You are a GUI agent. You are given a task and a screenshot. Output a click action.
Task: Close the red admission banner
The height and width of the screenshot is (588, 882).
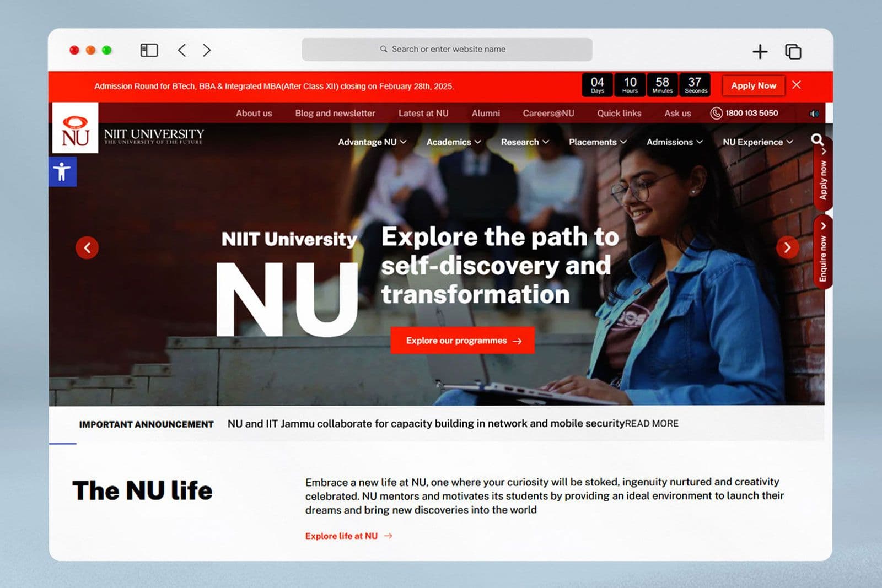pyautogui.click(x=797, y=85)
